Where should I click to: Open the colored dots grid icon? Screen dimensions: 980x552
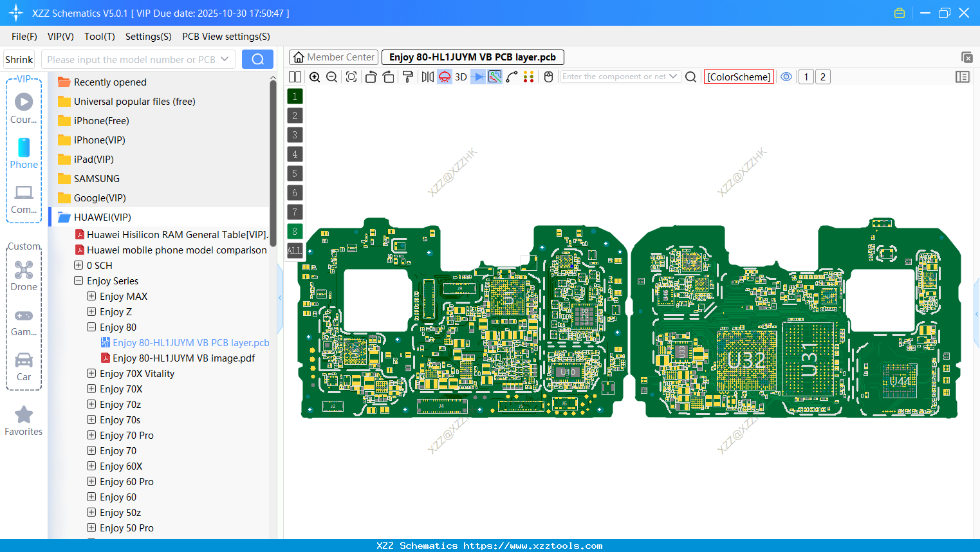pos(529,77)
